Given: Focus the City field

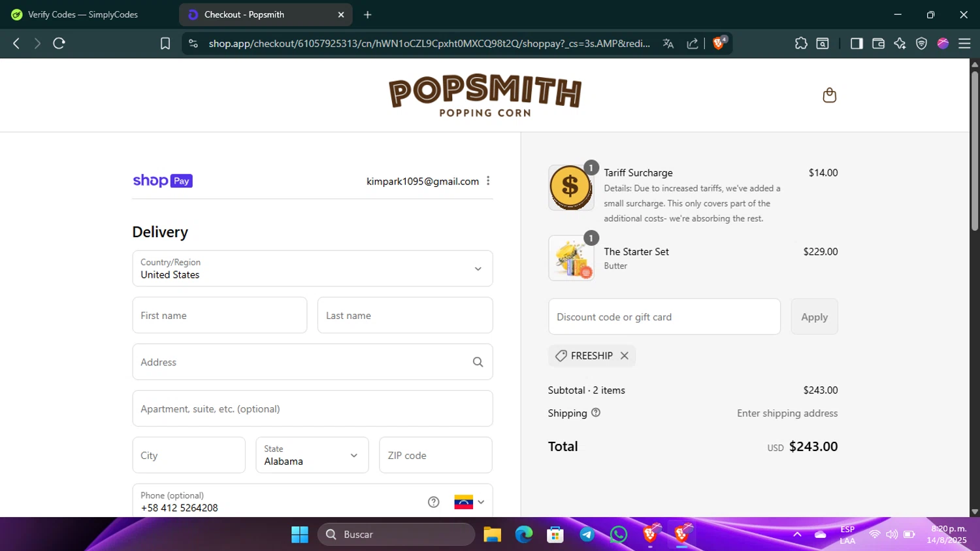Looking at the screenshot, I should pyautogui.click(x=189, y=455).
